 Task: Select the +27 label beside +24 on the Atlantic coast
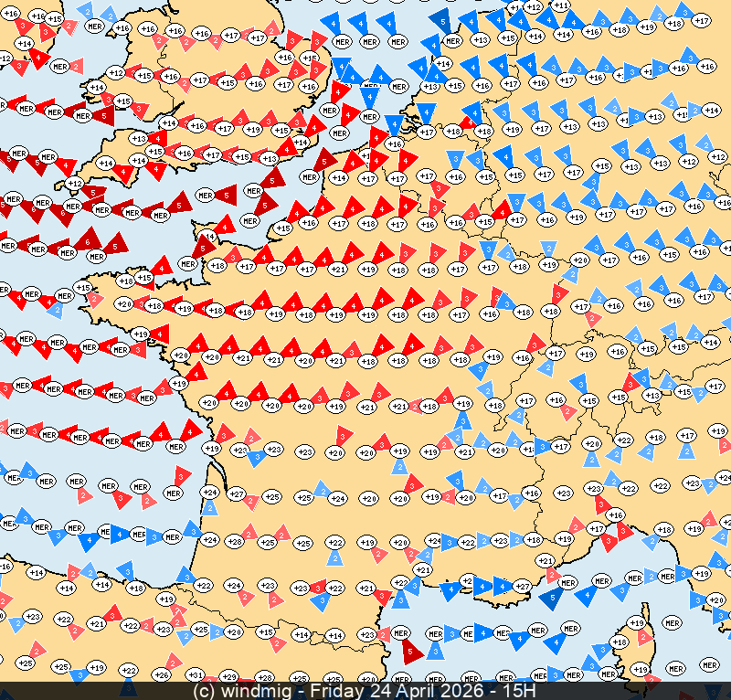[237, 494]
